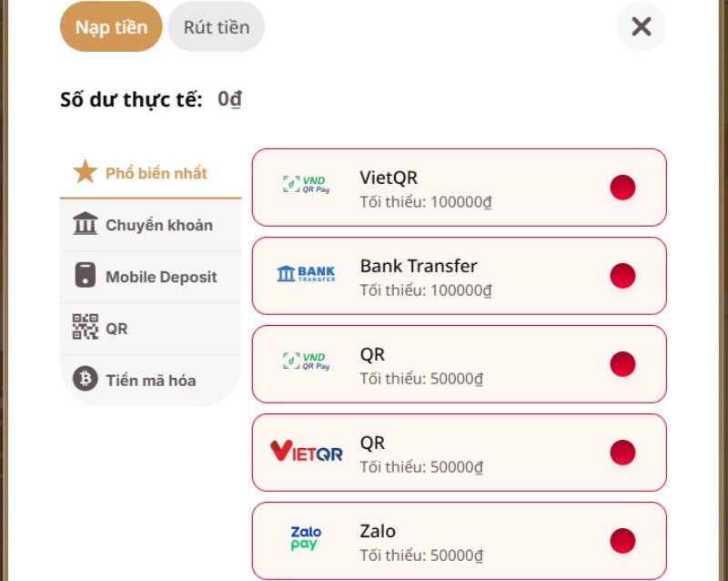The height and width of the screenshot is (581, 728).
Task: Click the Zalo payment option title
Action: 378,531
